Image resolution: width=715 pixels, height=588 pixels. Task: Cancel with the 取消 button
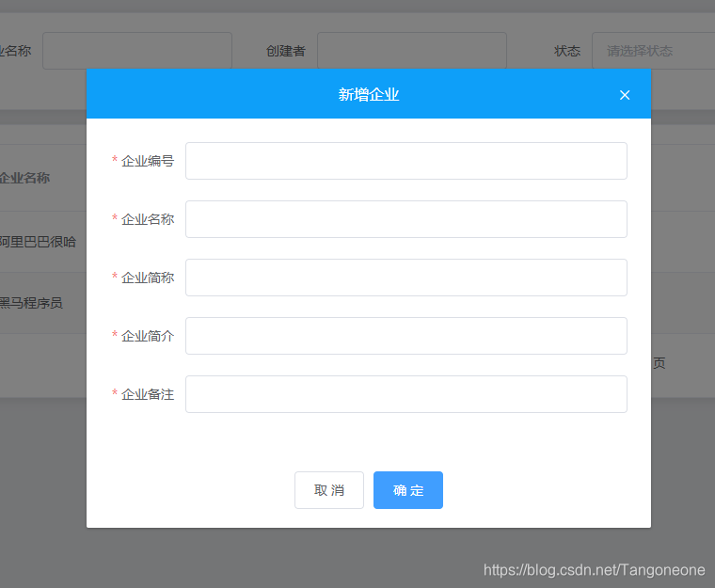click(328, 490)
